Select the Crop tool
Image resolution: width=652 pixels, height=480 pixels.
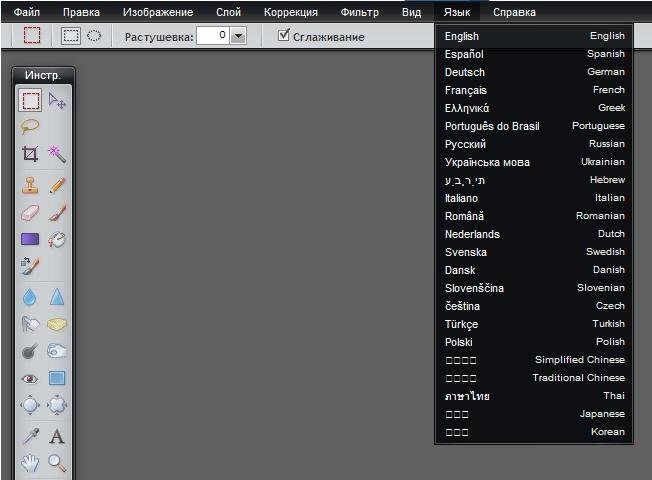(x=31, y=153)
